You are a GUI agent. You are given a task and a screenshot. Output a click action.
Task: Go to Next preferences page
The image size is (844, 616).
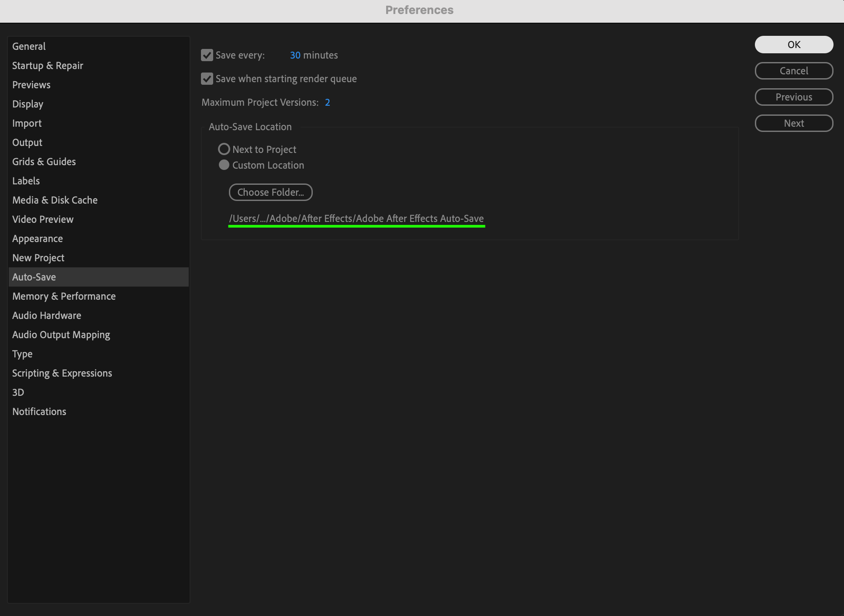pyautogui.click(x=794, y=123)
